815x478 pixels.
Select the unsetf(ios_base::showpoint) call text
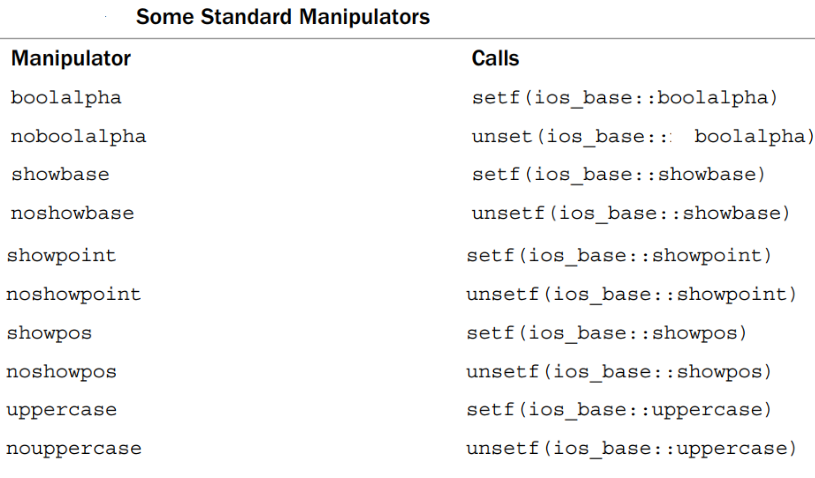tap(632, 295)
